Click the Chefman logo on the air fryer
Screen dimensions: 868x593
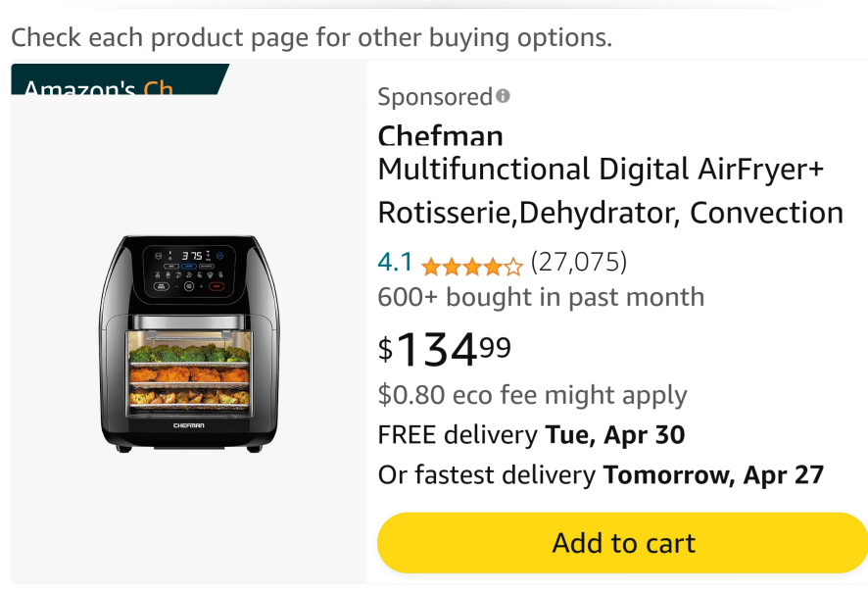188,425
